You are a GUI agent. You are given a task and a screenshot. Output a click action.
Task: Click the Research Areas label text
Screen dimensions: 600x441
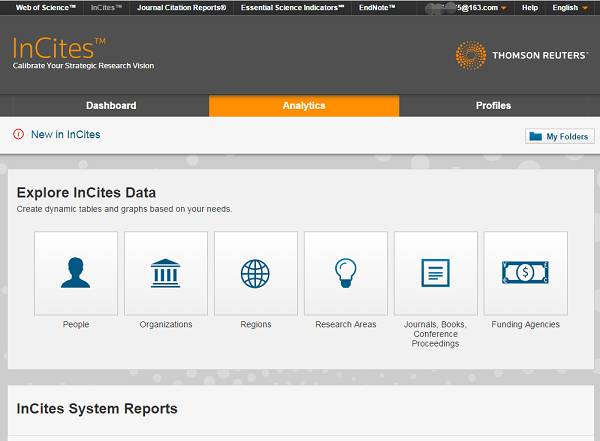346,324
